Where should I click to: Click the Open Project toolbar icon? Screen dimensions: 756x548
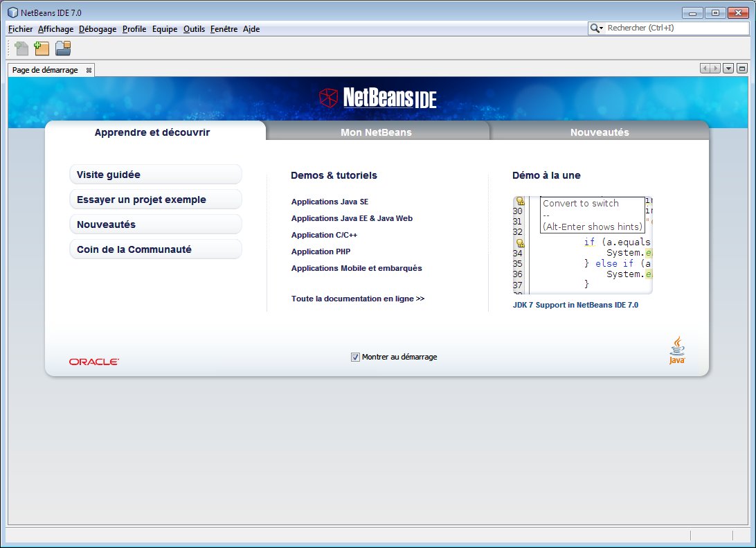coord(63,48)
